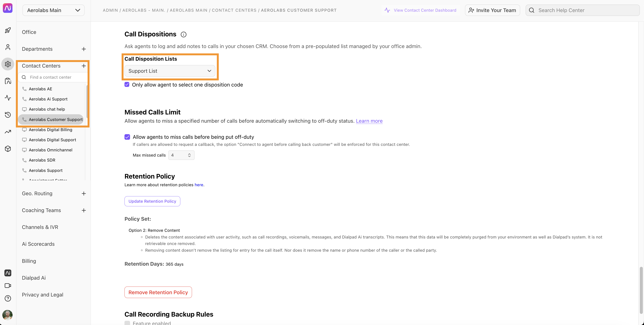Image resolution: width=644 pixels, height=325 pixels.
Task: Select the Search Help Center icon
Action: click(532, 10)
